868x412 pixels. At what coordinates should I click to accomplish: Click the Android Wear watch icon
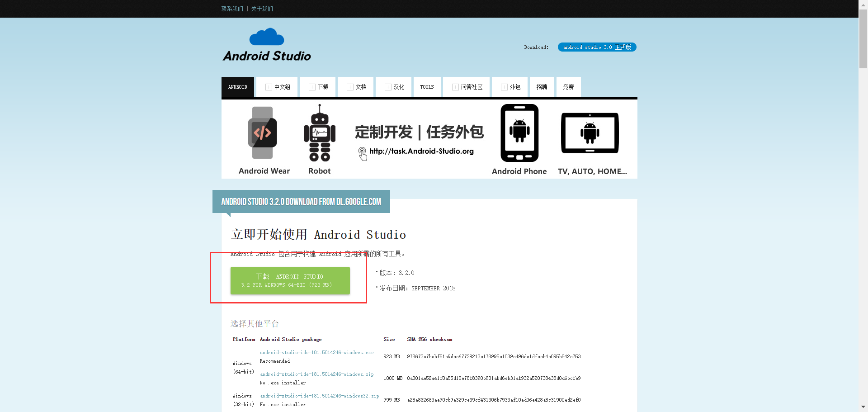(262, 133)
